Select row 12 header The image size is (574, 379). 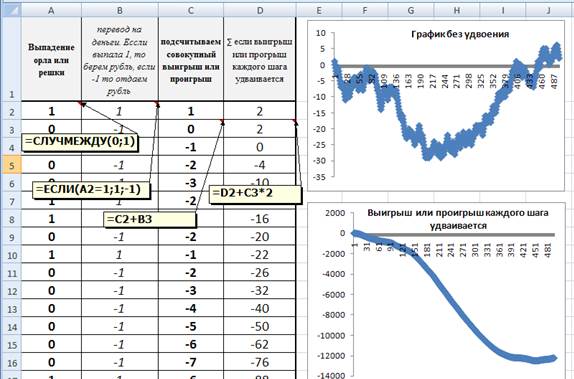coord(11,291)
